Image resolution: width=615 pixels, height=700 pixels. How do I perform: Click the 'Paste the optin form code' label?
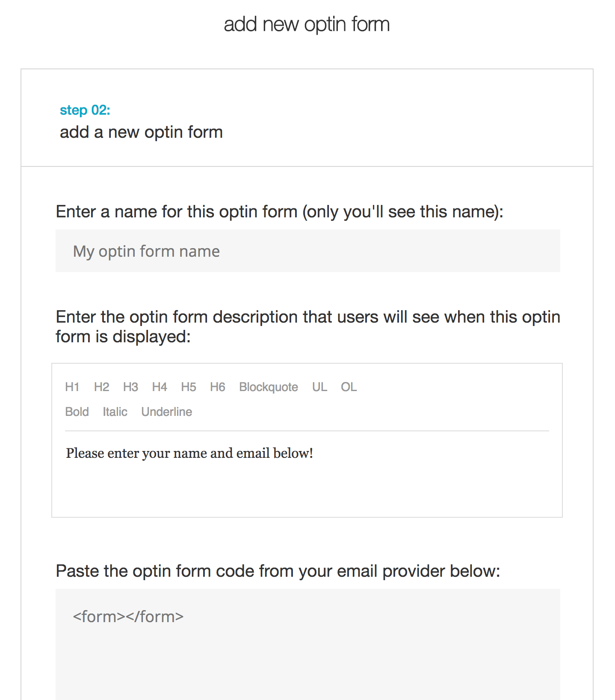278,571
